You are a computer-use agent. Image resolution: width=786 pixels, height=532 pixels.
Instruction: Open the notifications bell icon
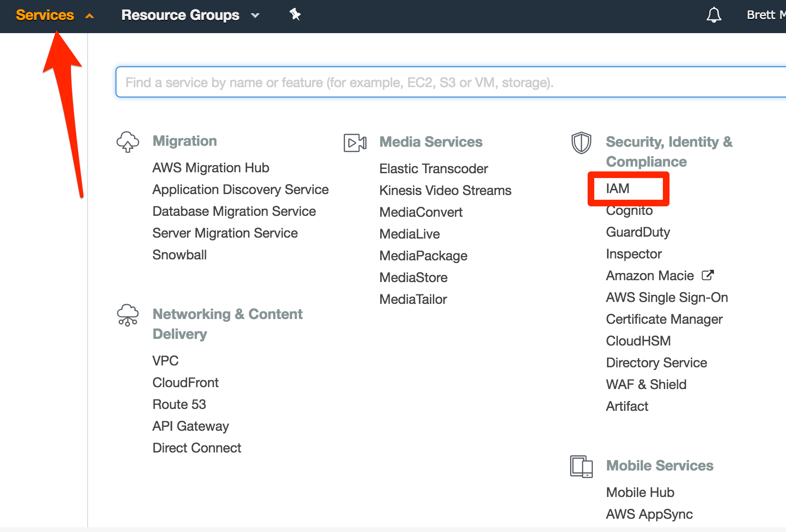tap(714, 15)
